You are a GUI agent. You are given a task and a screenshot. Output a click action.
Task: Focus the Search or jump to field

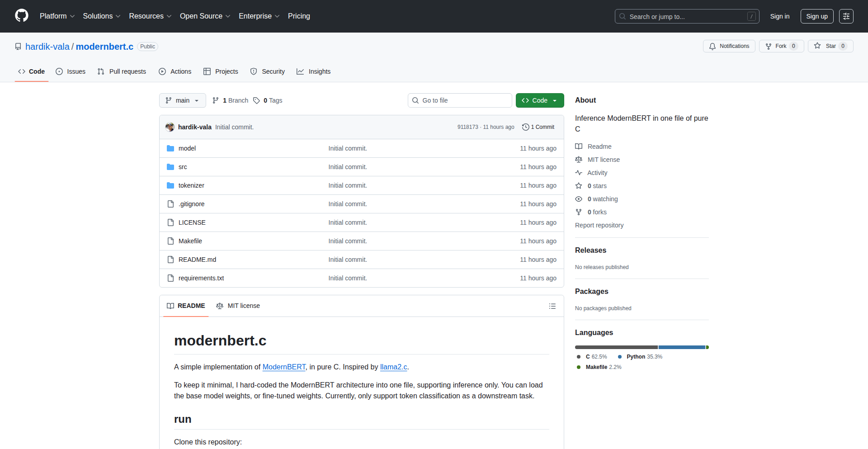(687, 16)
